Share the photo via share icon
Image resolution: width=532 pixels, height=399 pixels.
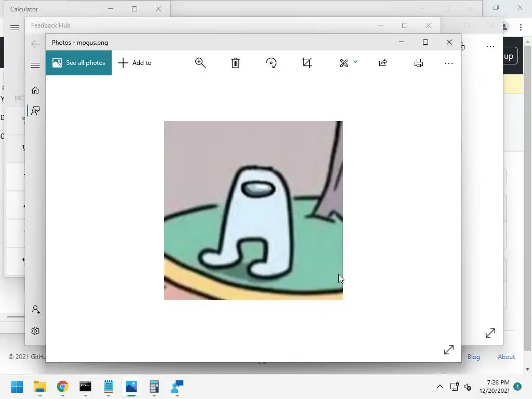[383, 63]
